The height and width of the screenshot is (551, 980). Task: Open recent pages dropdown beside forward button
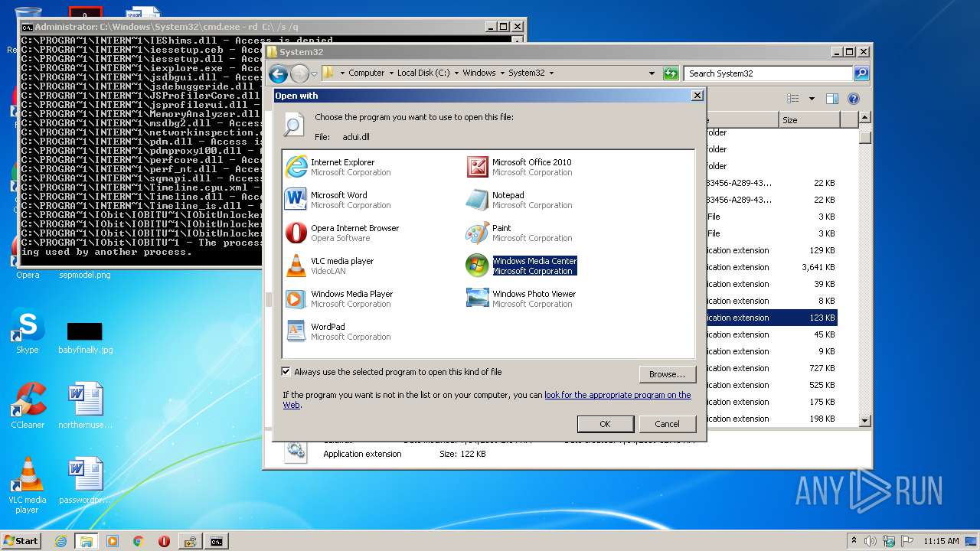314,74
